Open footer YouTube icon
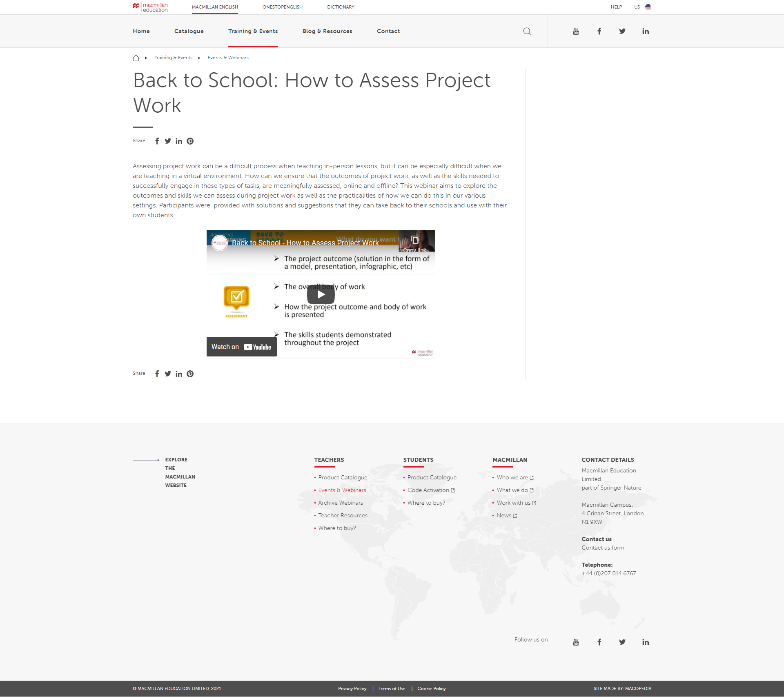This screenshot has width=784, height=697. 576,642
